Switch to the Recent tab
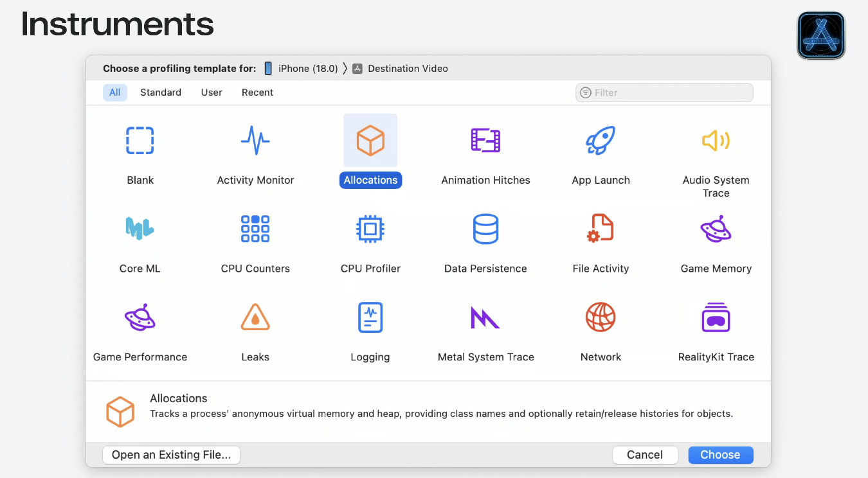This screenshot has height=478, width=868. 257,93
